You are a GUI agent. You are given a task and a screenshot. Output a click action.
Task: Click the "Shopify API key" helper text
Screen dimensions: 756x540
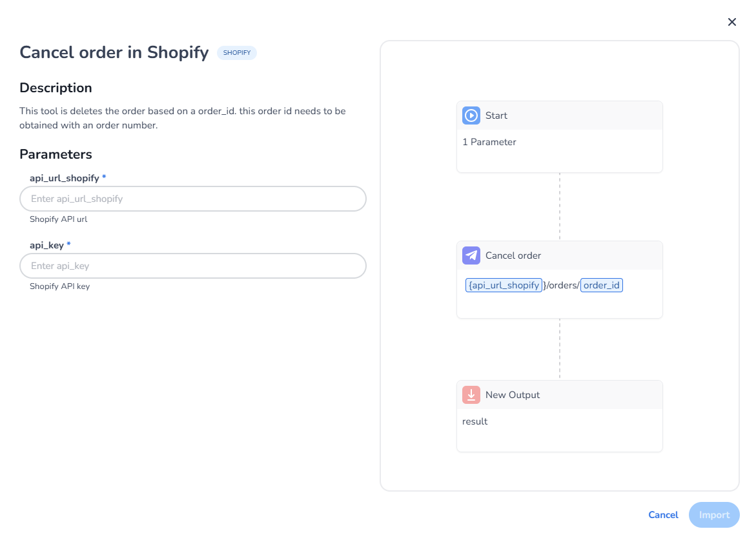59,286
